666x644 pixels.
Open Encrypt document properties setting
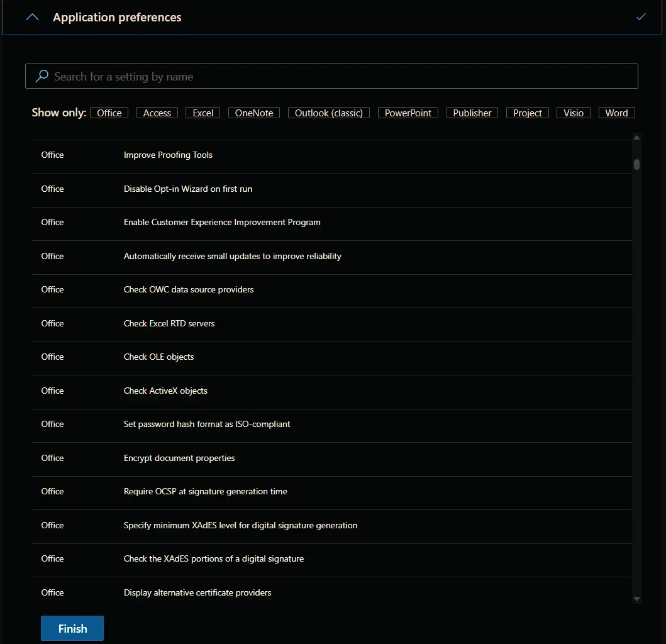coord(331,458)
